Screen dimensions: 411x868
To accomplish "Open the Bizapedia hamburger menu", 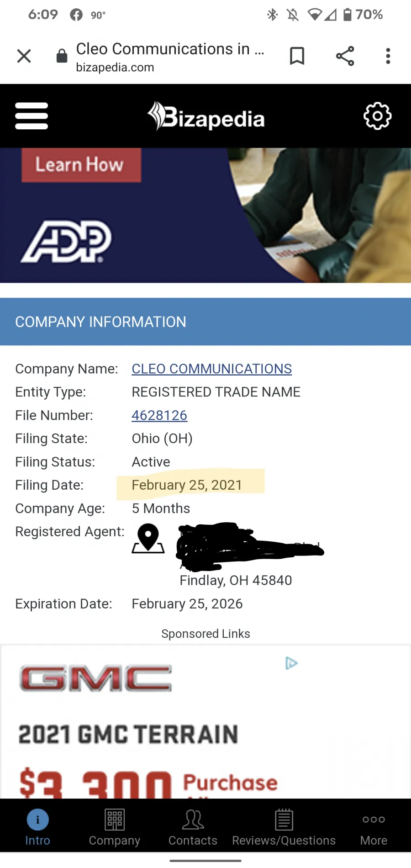I will [32, 116].
